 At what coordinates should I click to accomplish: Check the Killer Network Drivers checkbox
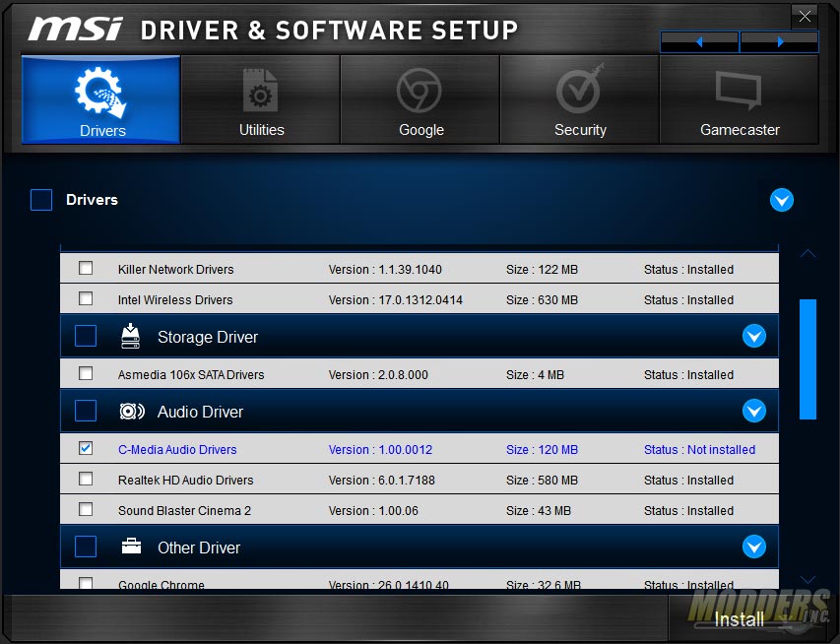(x=86, y=268)
